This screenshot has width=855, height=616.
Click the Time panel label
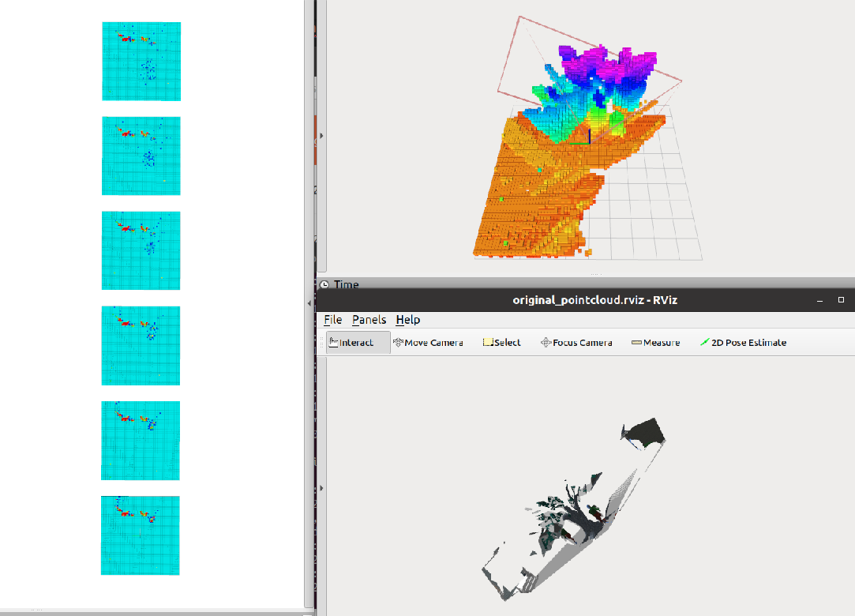[347, 284]
